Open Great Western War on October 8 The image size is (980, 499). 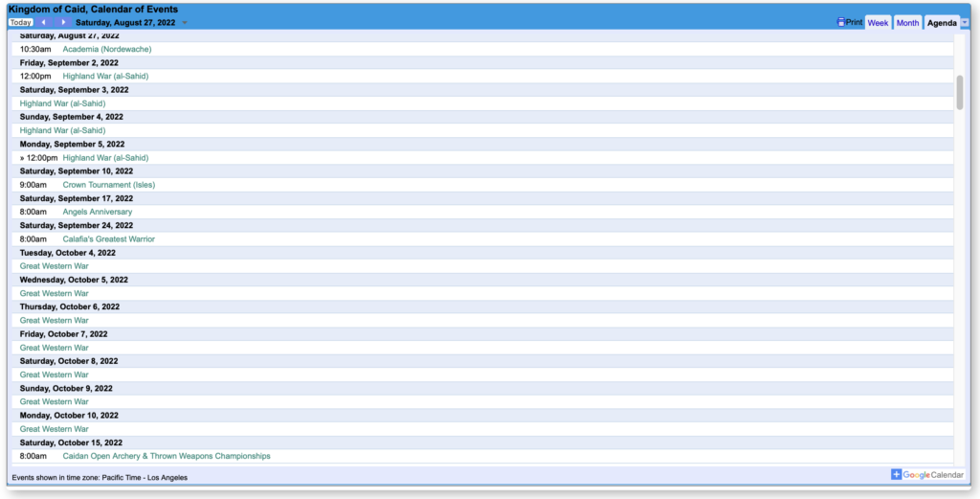pyautogui.click(x=55, y=374)
